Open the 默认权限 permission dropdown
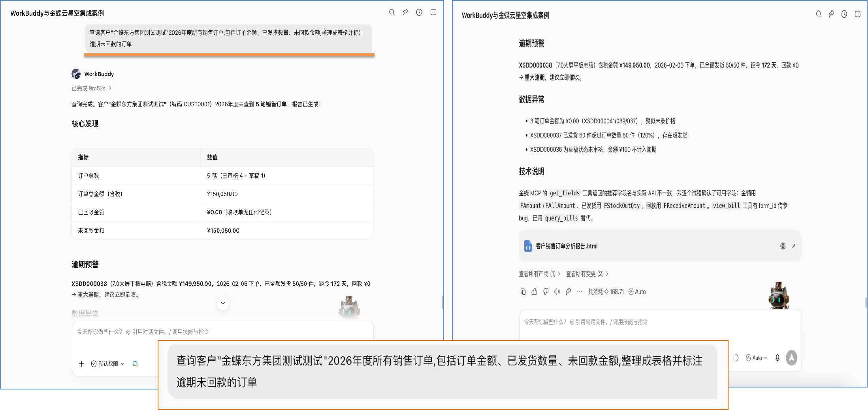 point(107,364)
